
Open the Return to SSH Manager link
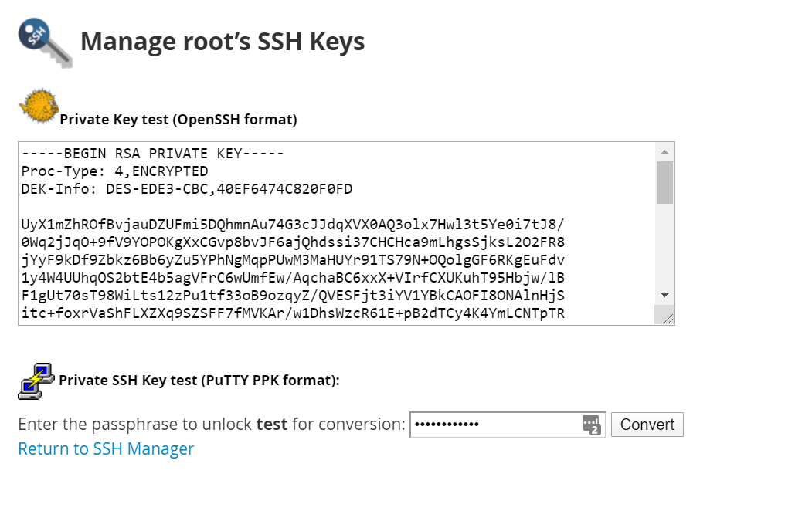click(x=106, y=449)
